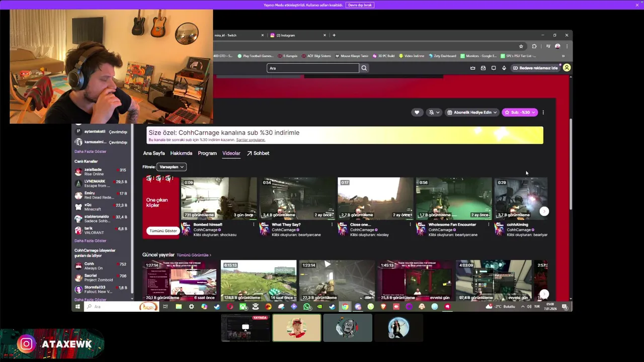
Task: Open the E-Kampüs bookmark
Action: click(287, 56)
